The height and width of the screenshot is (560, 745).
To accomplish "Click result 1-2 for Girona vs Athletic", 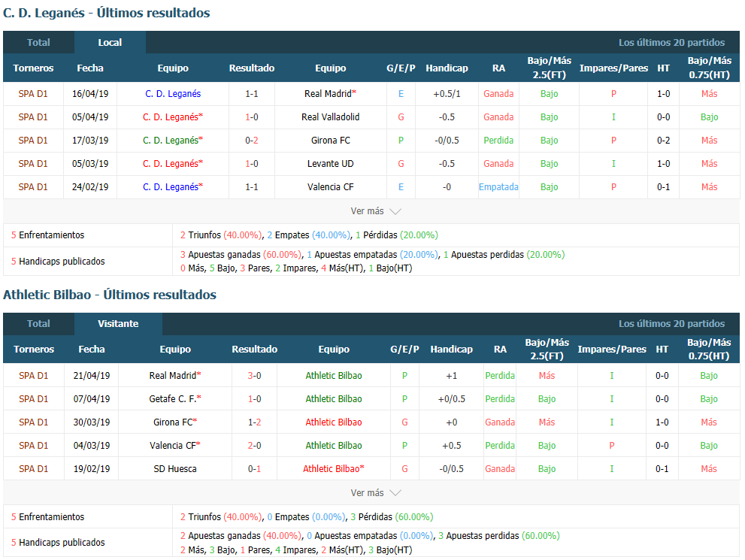I will (x=254, y=422).
